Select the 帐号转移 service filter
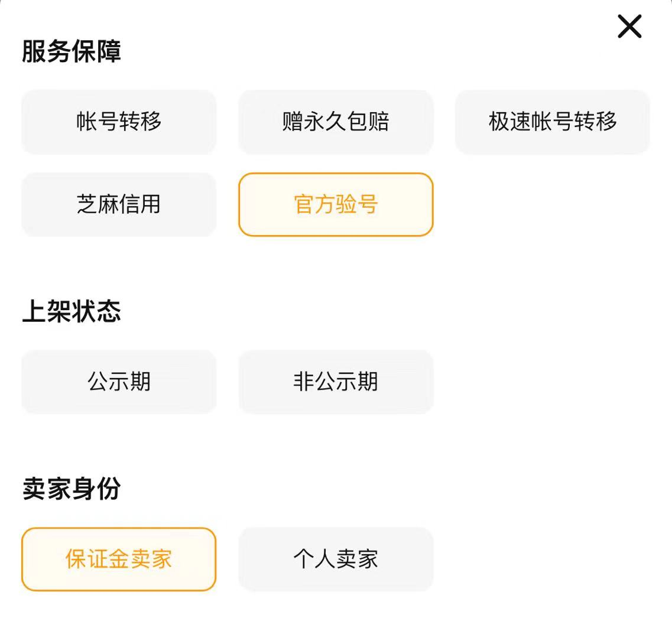 pyautogui.click(x=119, y=122)
